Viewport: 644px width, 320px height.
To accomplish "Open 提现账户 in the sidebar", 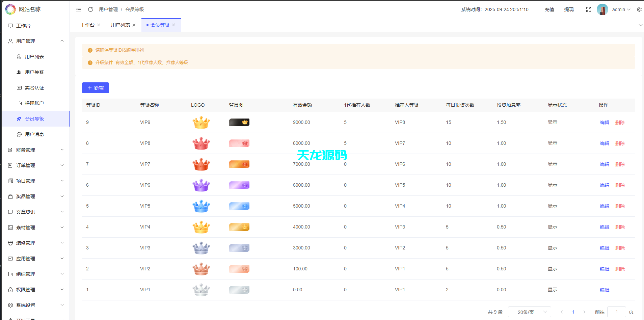I will click(x=34, y=103).
